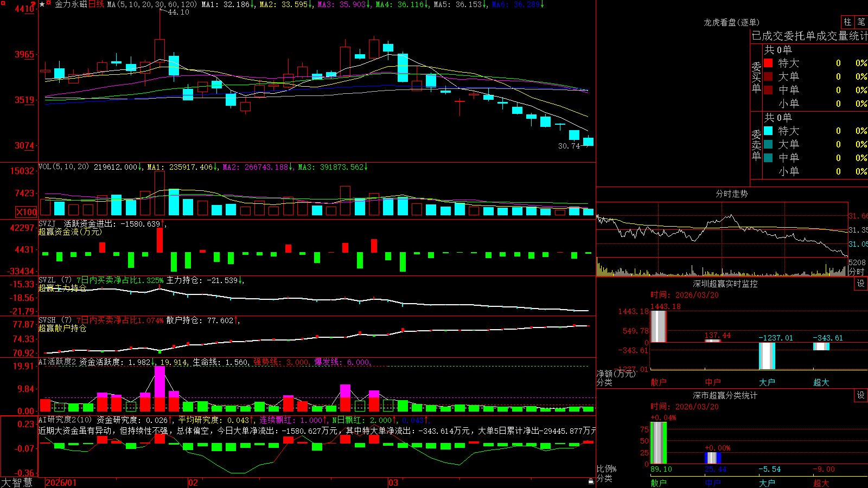Screen dimensions: 868x488
Task: Click 7日内买卖净占比1.074% text
Action: pos(120,320)
